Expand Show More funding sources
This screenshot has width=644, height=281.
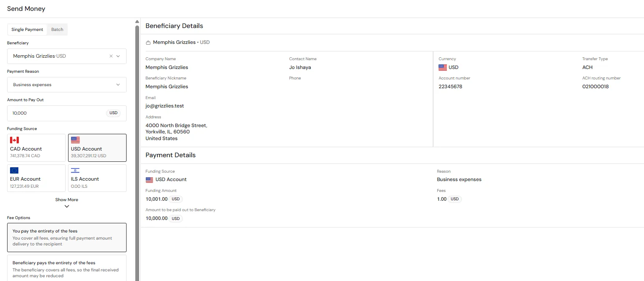67,202
